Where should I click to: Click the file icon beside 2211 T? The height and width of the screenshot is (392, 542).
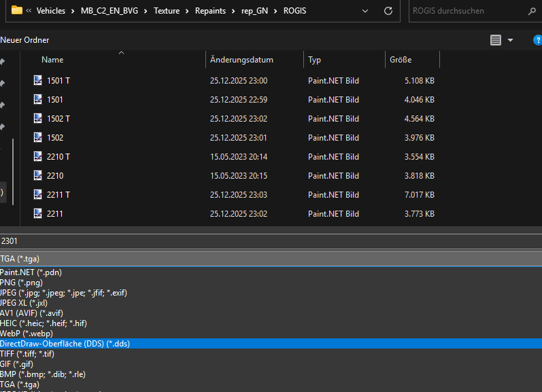tap(38, 194)
